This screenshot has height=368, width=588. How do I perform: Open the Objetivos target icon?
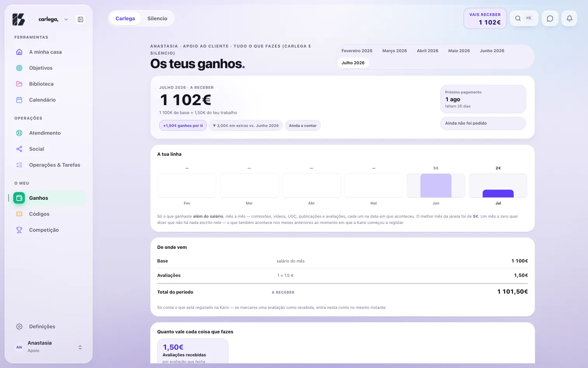(19, 68)
